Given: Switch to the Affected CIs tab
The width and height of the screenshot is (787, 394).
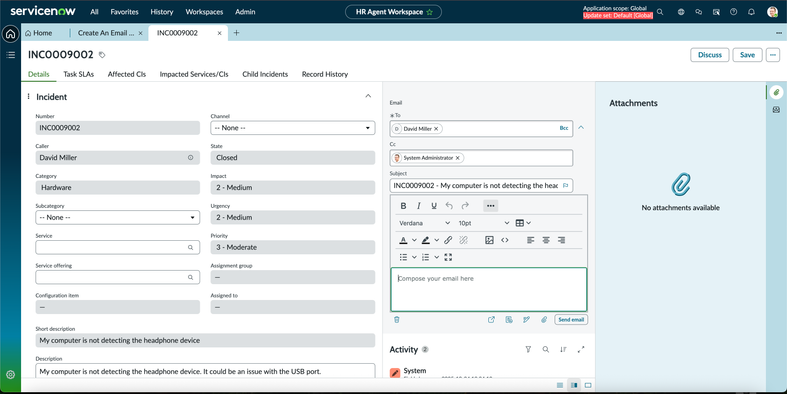Looking at the screenshot, I should click(126, 74).
